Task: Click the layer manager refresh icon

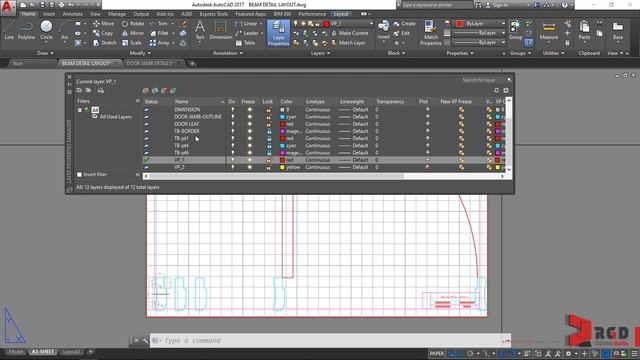Action: point(496,90)
